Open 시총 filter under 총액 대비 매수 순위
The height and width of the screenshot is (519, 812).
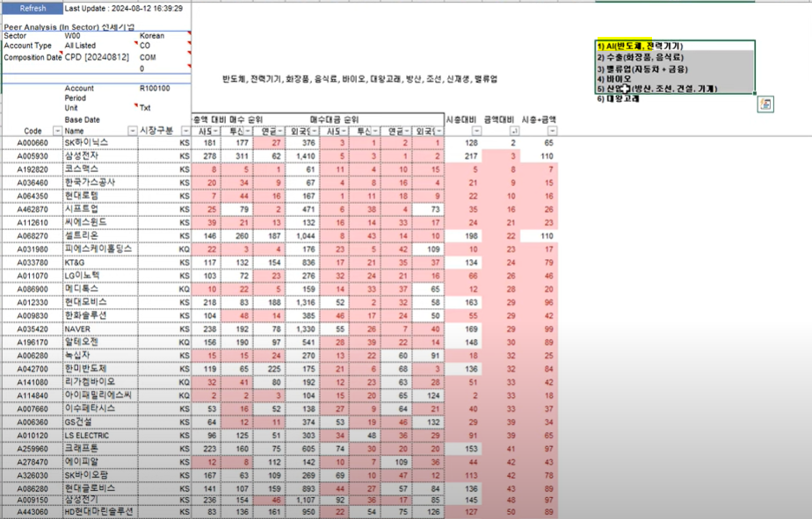(x=216, y=132)
